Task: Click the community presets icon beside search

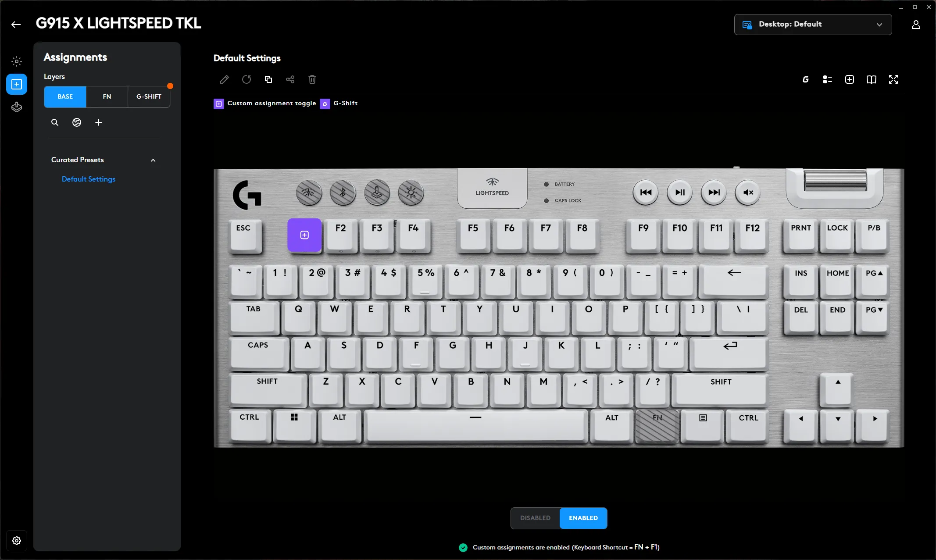Action: tap(77, 122)
